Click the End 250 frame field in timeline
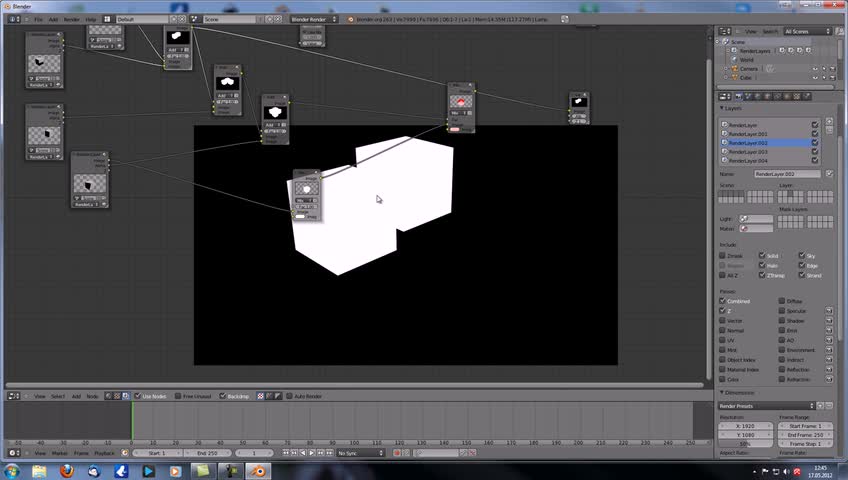 click(x=207, y=453)
